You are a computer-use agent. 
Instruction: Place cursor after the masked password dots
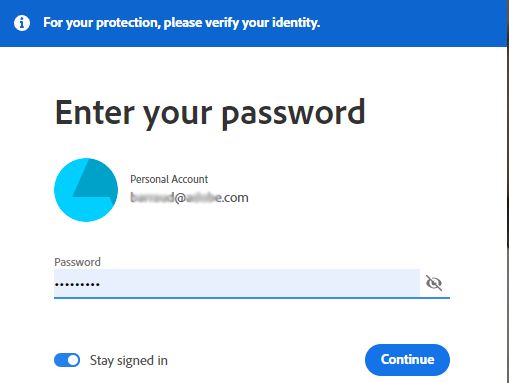pos(101,284)
